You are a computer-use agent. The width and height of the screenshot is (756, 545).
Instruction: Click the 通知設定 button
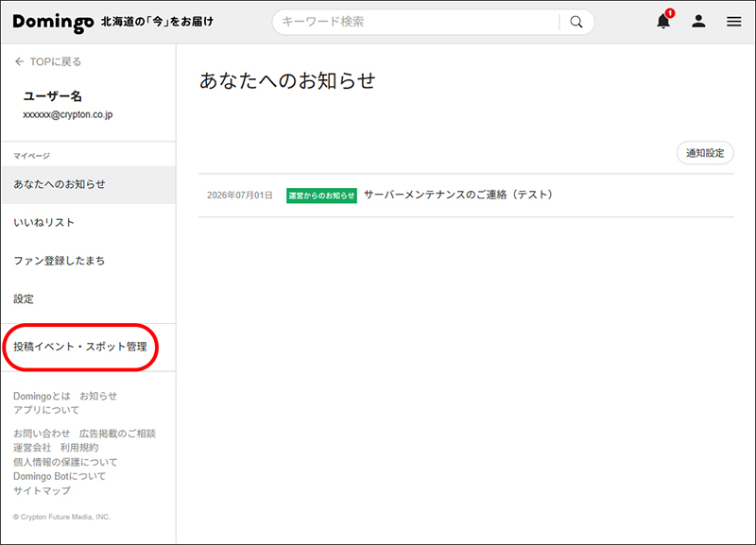(705, 153)
